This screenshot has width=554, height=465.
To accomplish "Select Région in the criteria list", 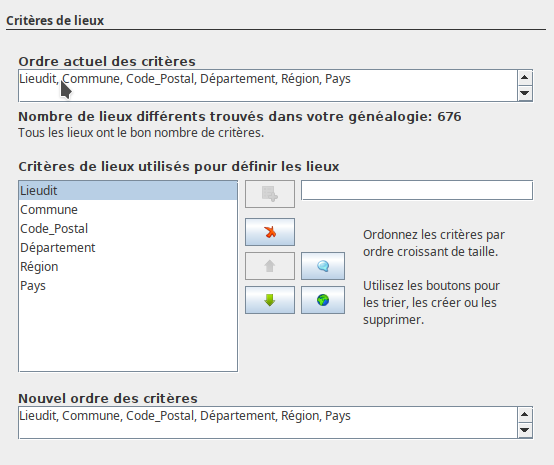I will pos(128,267).
